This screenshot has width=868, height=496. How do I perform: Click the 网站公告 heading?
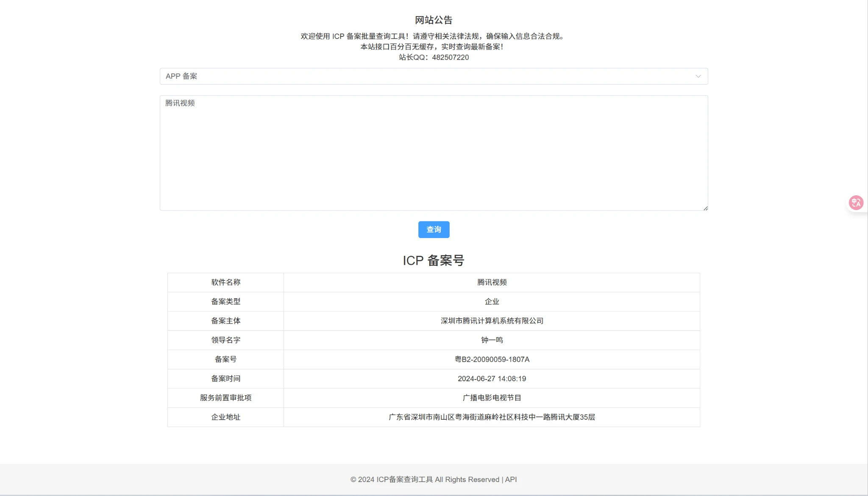(433, 20)
